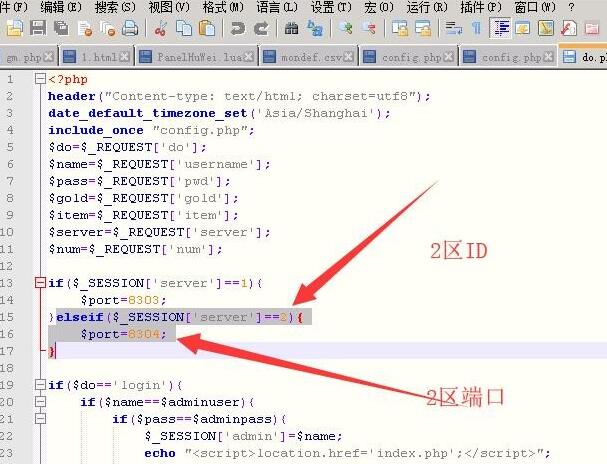Click the Print icon in toolbar

pyautogui.click(x=131, y=29)
